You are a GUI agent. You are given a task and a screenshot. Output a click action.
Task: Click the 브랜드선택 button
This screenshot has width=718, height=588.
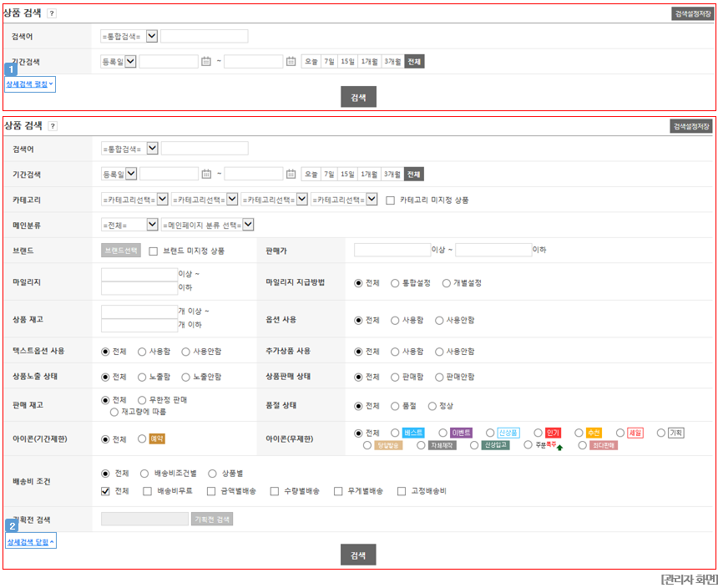pyautogui.click(x=121, y=251)
